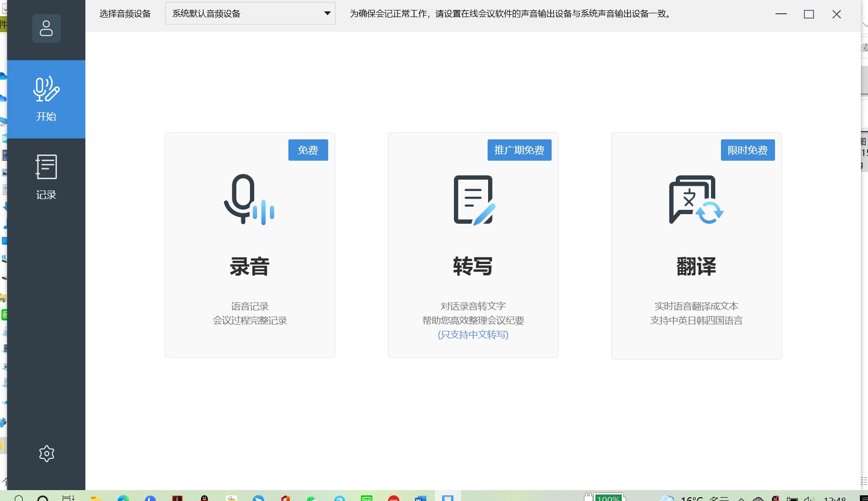
Task: Click the taskbar clock showing 12:48
Action: (x=835, y=498)
